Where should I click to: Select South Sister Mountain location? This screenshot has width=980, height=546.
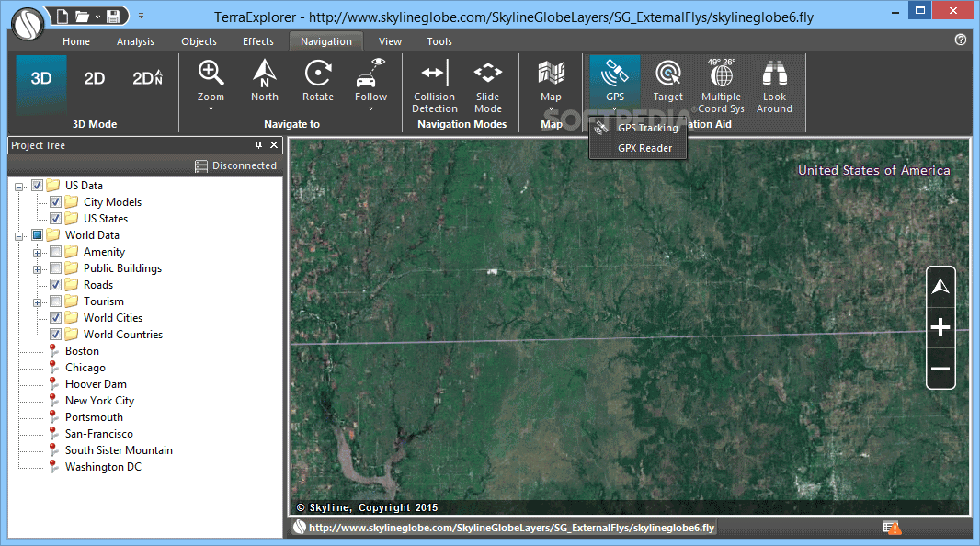(x=119, y=449)
